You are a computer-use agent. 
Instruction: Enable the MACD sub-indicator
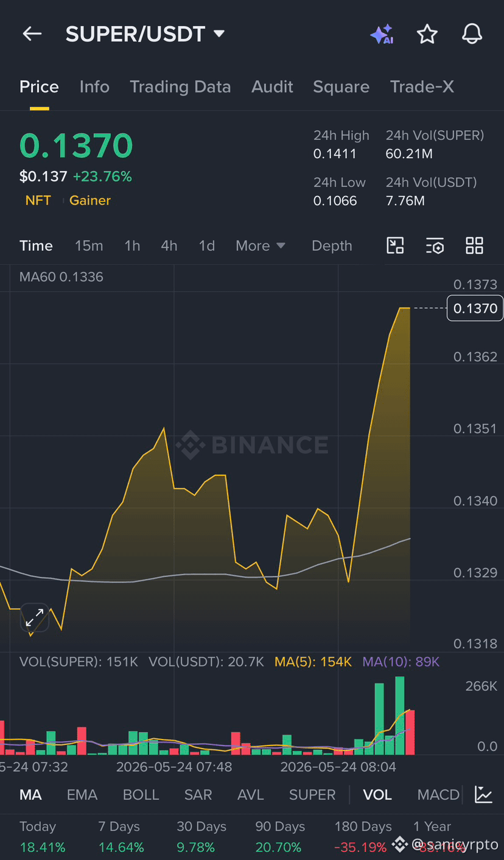point(438,795)
